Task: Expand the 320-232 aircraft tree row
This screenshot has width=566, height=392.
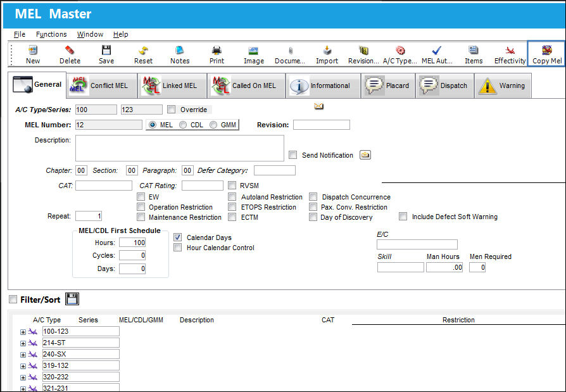Action: [23, 377]
